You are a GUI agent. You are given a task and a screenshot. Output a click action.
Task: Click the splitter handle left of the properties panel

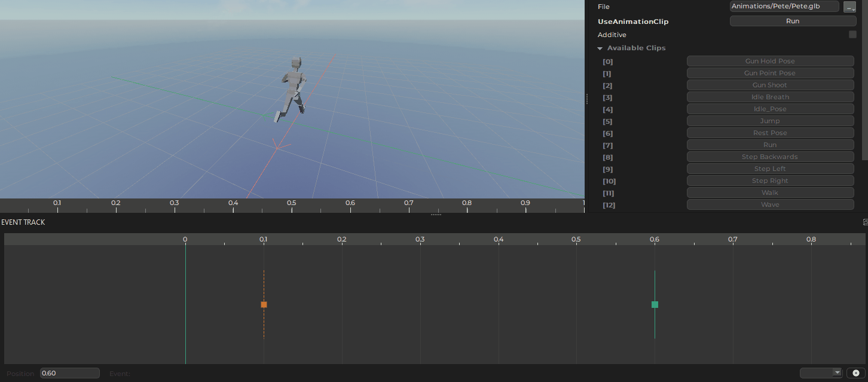[586, 99]
